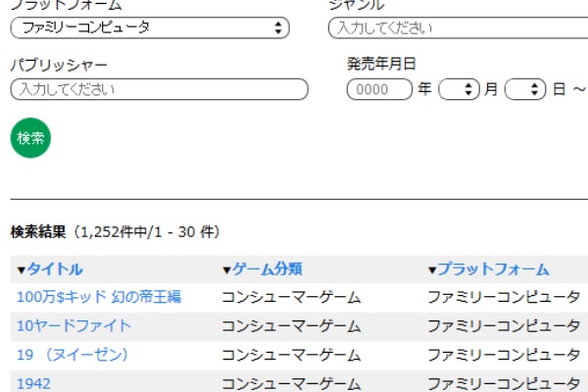Click コンシューマーゲーム in the 19（ヌイーゼン）row
The image size is (588, 392).
pyautogui.click(x=291, y=355)
